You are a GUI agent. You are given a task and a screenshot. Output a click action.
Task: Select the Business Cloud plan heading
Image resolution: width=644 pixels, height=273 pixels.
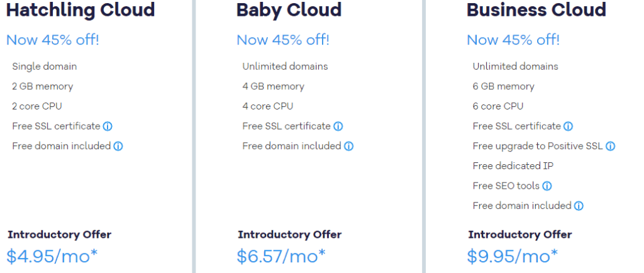point(536,10)
